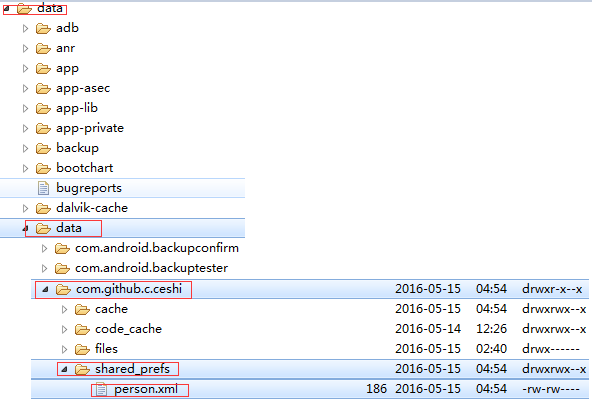Click the shared_prefs folder icon
The width and height of the screenshot is (592, 403).
[x=82, y=369]
